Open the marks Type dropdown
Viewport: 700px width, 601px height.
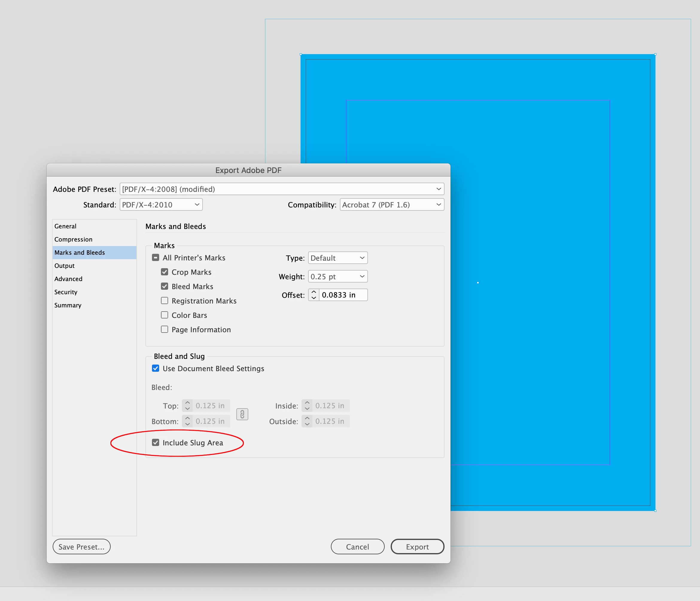[x=337, y=258]
